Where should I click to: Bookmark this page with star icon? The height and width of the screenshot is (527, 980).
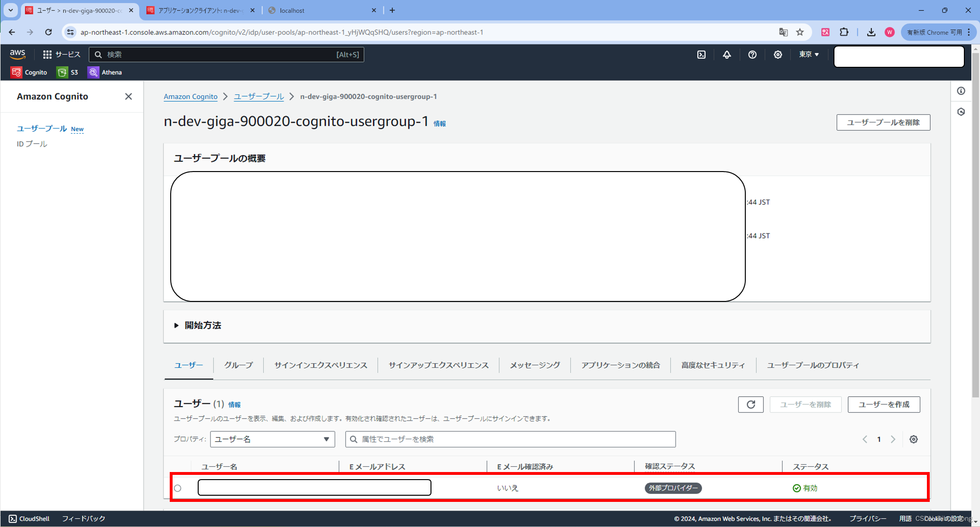pyautogui.click(x=800, y=32)
